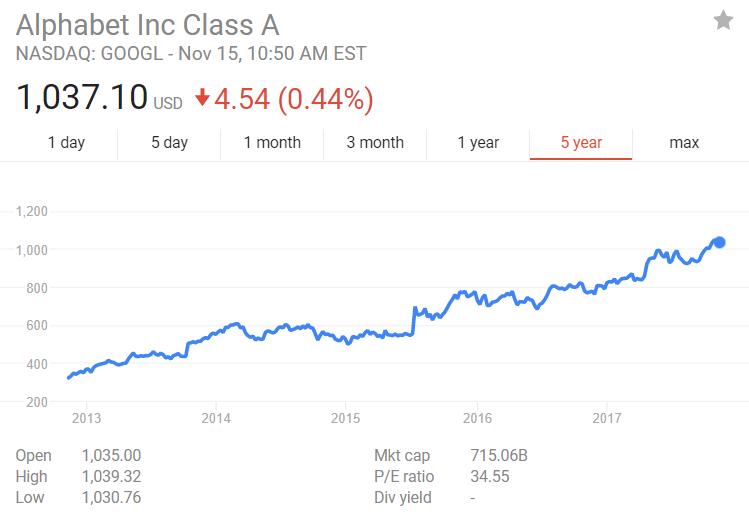Viewport: 749px width, 532px height.
Task: Click the 1,037.10 stock price
Action: 82,98
